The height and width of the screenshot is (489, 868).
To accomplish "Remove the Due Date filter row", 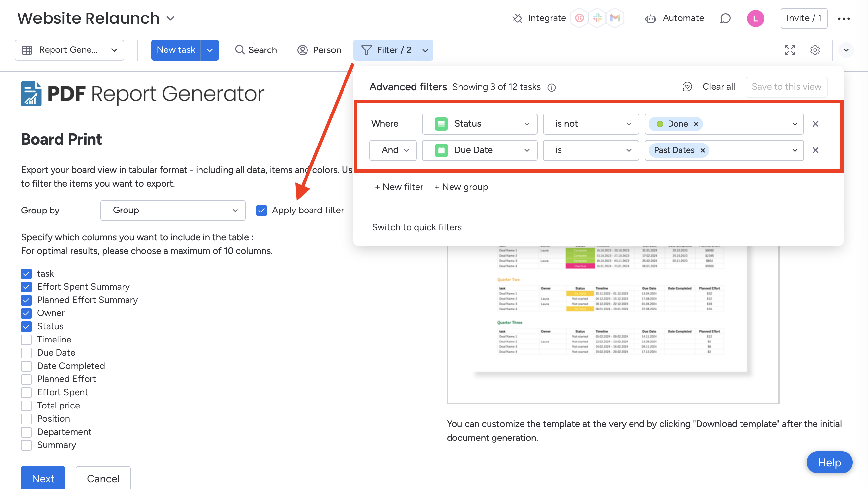I will (x=815, y=150).
